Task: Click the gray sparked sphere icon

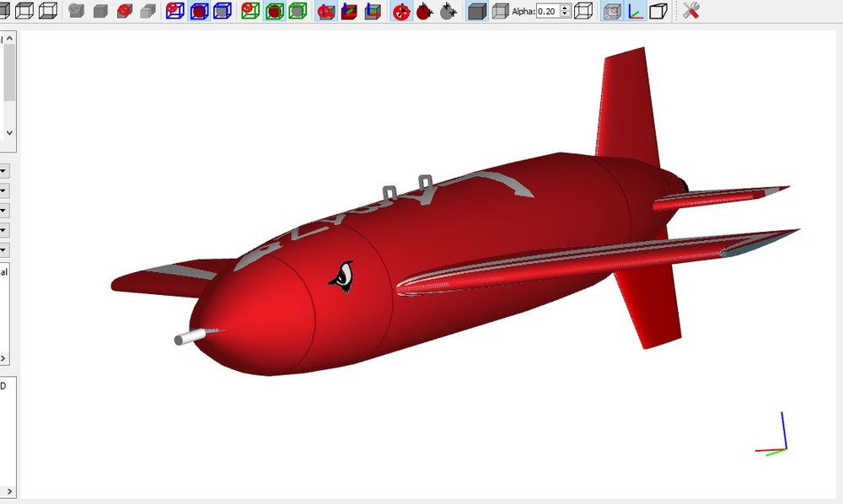Action: tap(448, 11)
